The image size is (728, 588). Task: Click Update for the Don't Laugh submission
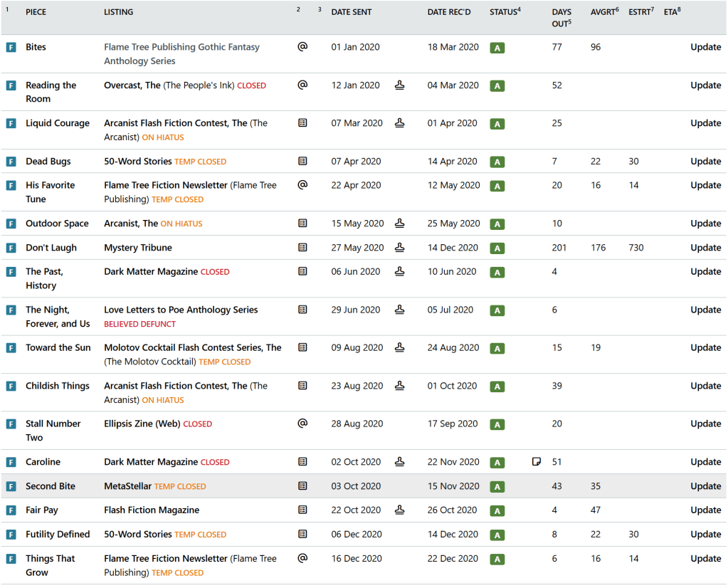pyautogui.click(x=705, y=248)
